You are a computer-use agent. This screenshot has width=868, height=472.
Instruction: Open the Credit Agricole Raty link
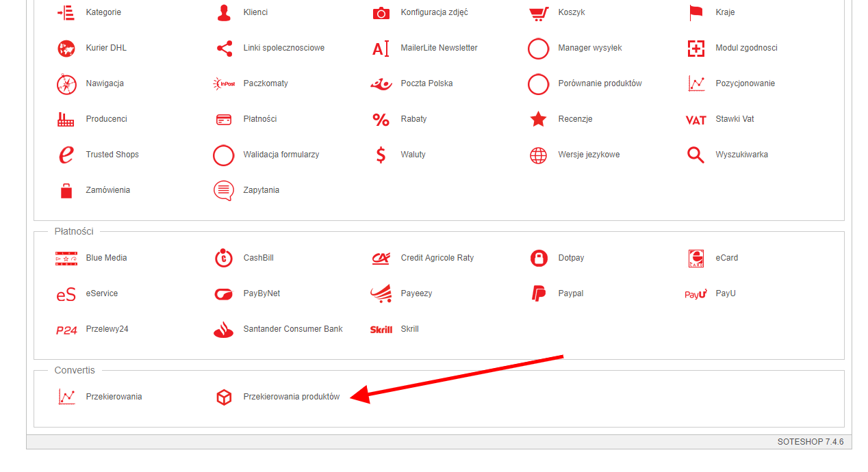coord(437,258)
